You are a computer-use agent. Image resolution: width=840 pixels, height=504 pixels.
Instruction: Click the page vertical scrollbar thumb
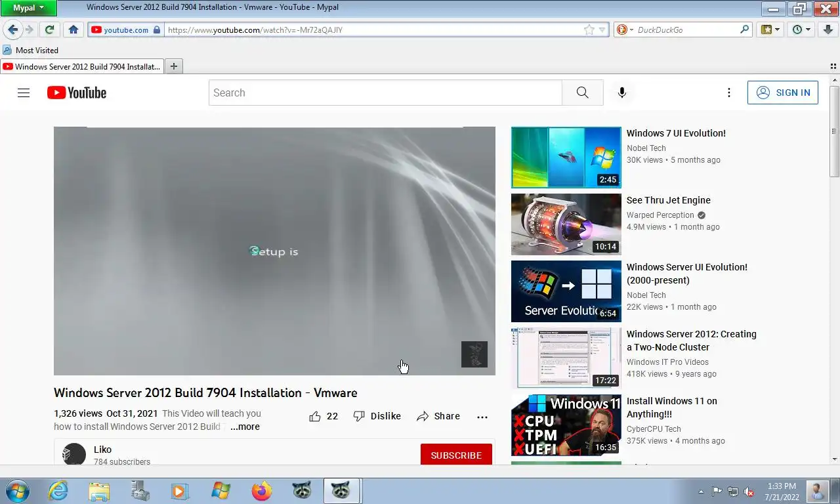[x=834, y=131]
